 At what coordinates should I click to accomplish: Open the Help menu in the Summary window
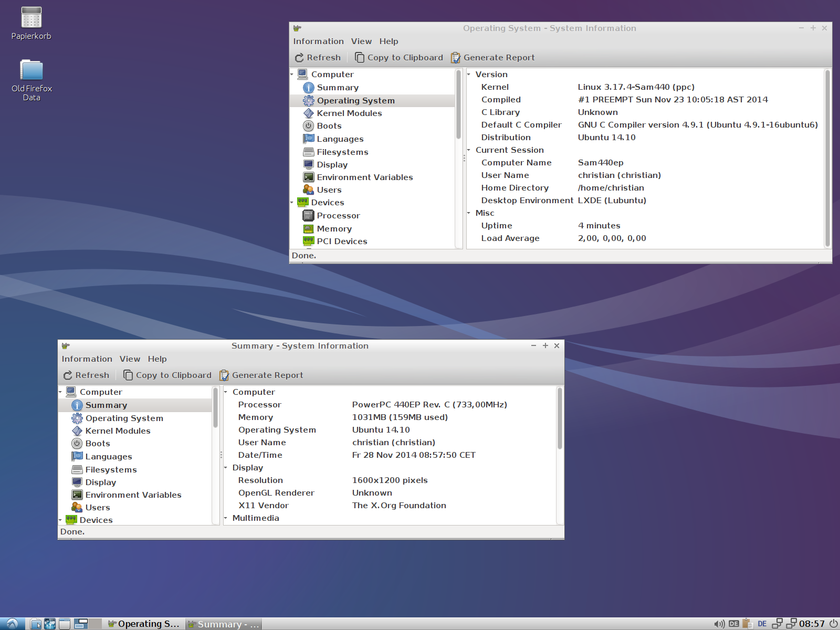pyautogui.click(x=157, y=359)
